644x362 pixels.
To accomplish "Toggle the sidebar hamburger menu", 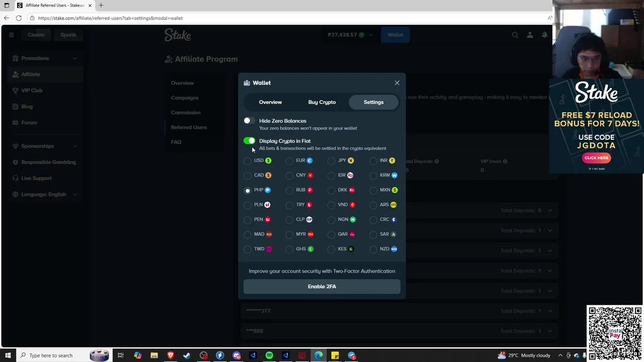I will (11, 35).
